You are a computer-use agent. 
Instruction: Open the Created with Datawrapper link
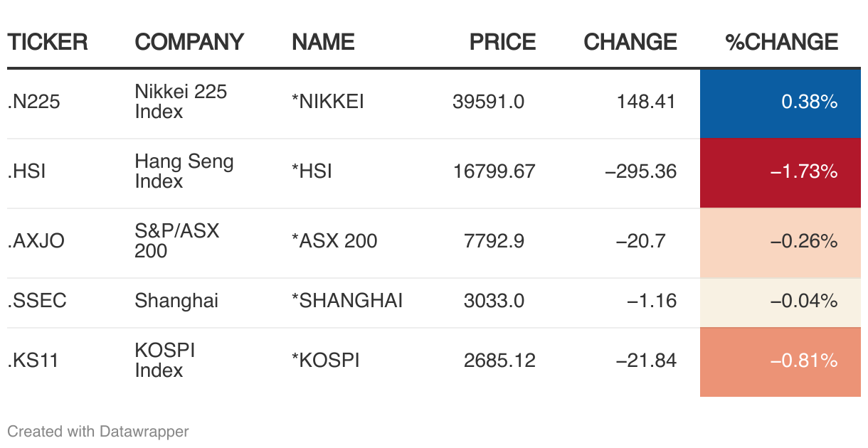[x=98, y=431]
